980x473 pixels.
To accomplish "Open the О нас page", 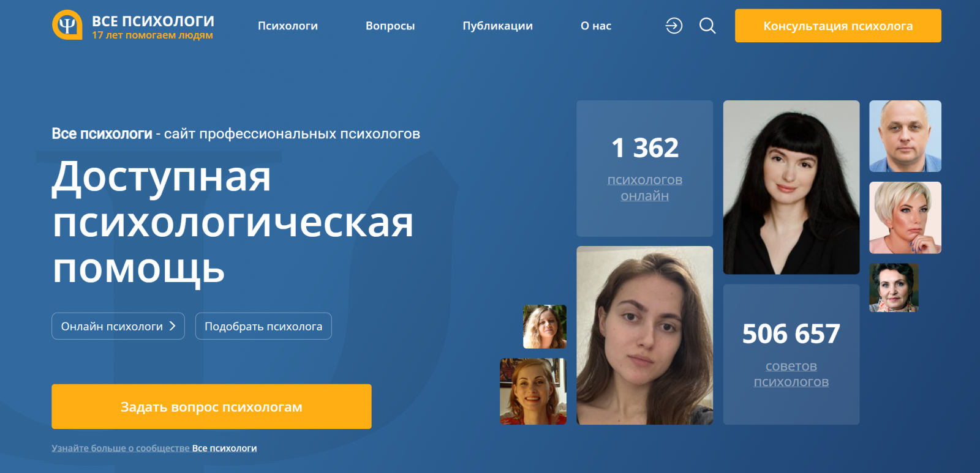I will coord(596,26).
